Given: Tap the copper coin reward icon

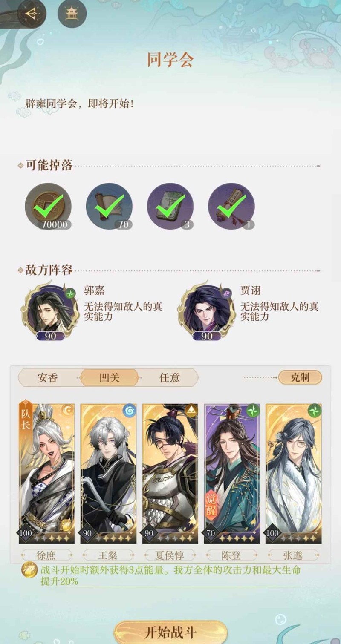Looking at the screenshot, I should [48, 207].
